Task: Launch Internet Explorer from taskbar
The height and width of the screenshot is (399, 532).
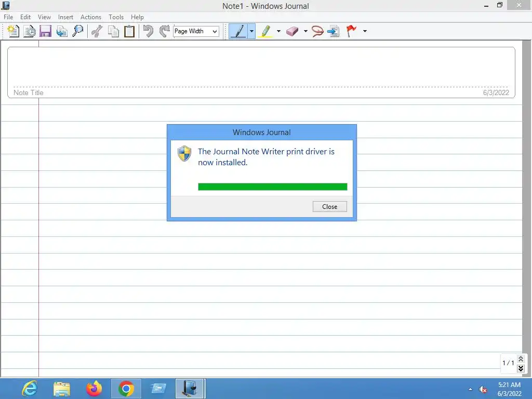Action: [x=30, y=389]
